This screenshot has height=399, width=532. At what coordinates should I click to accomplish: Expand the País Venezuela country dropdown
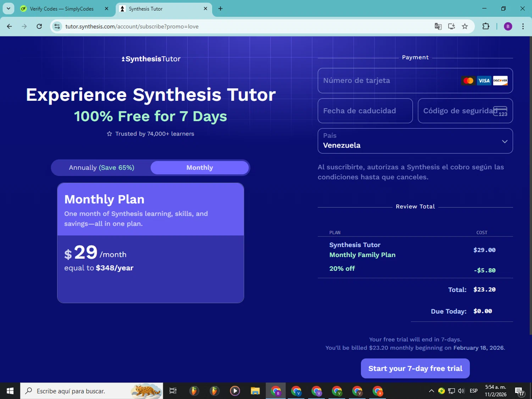coord(415,141)
